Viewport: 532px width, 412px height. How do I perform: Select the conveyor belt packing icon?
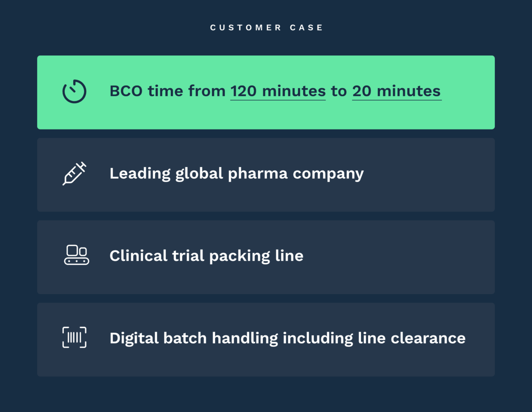coord(76,255)
